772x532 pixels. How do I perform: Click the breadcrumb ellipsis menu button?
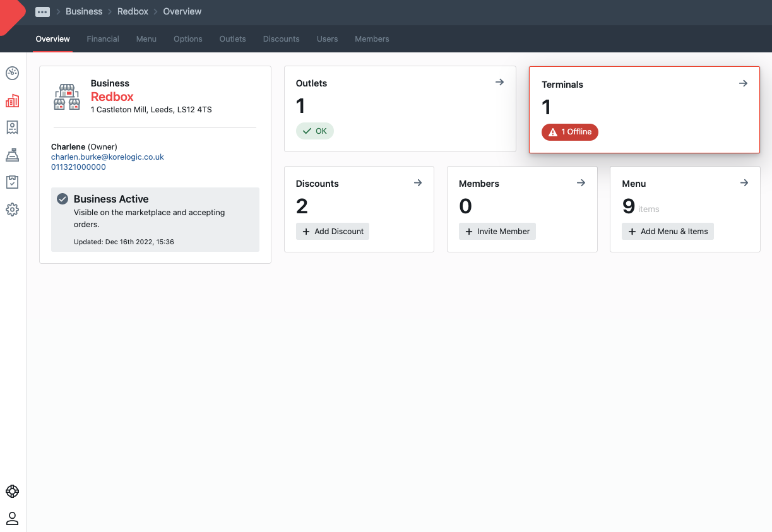[x=42, y=12]
